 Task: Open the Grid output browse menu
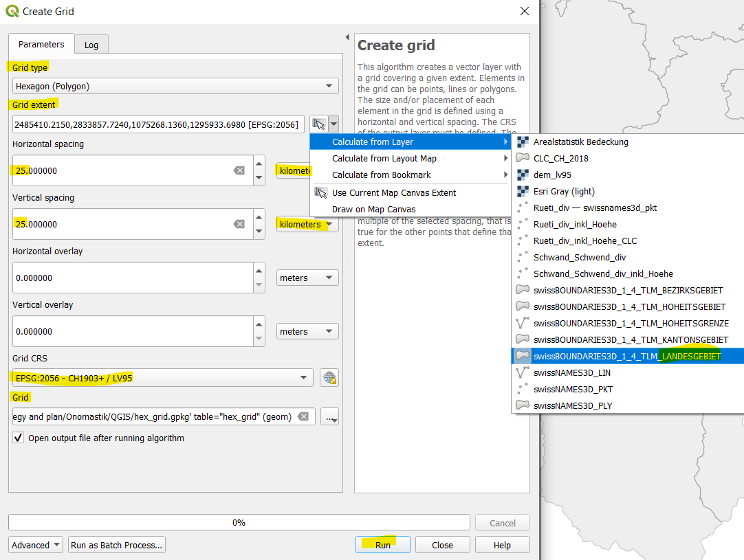point(330,417)
